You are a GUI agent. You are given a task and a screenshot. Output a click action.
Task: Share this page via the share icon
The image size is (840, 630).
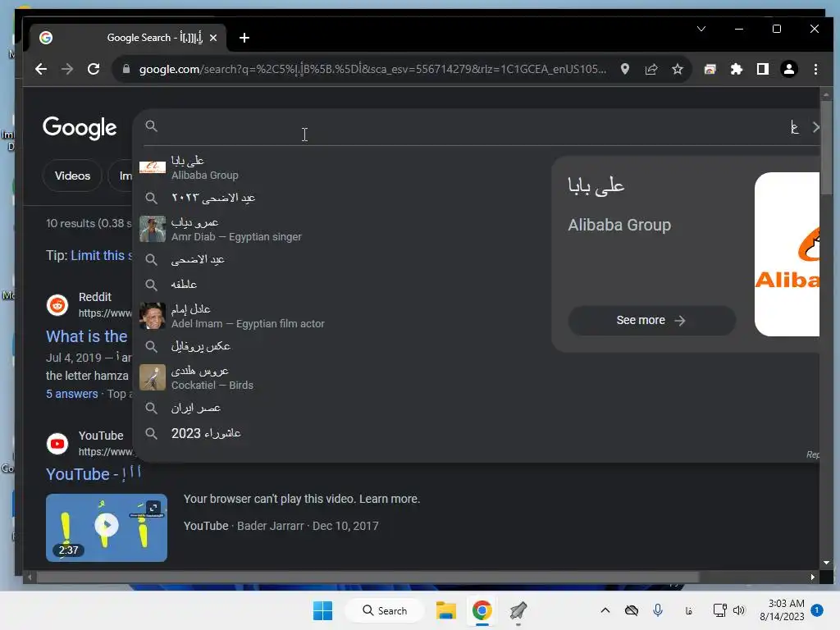click(x=651, y=69)
